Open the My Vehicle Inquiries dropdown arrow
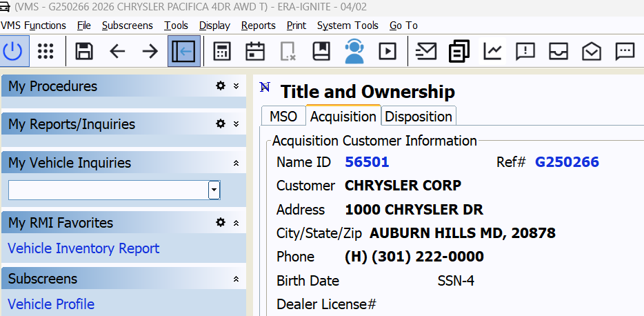Viewport: 644px width, 316px height. tap(214, 190)
